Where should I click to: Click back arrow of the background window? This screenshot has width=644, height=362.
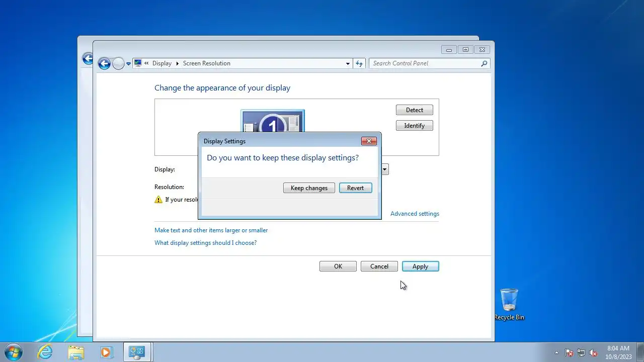[88, 59]
